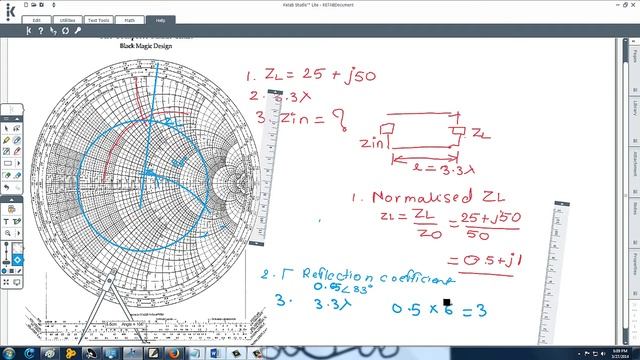Select the text T tool
The width and height of the screenshot is (640, 360).
pos(6,222)
